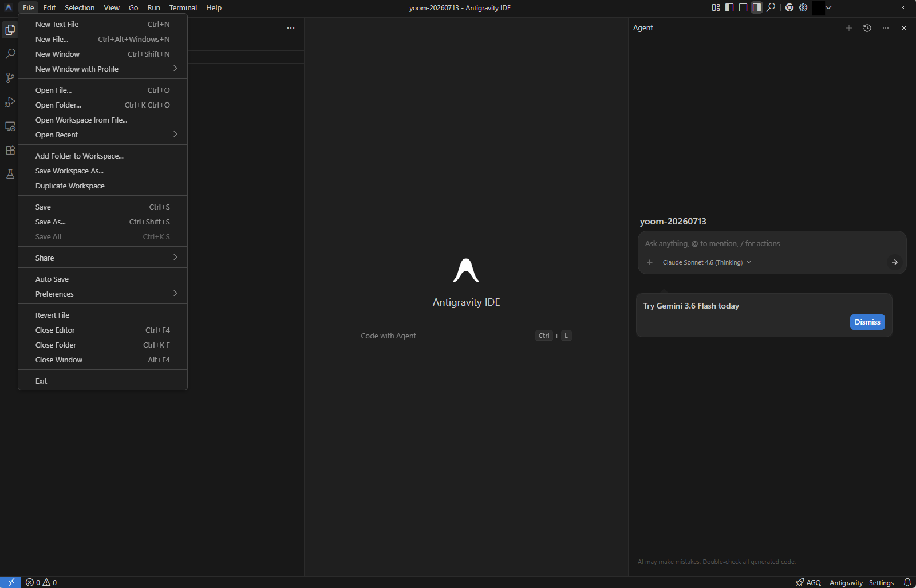The width and height of the screenshot is (916, 588).
Task: Choose Open File... menu entry
Action: click(x=103, y=90)
